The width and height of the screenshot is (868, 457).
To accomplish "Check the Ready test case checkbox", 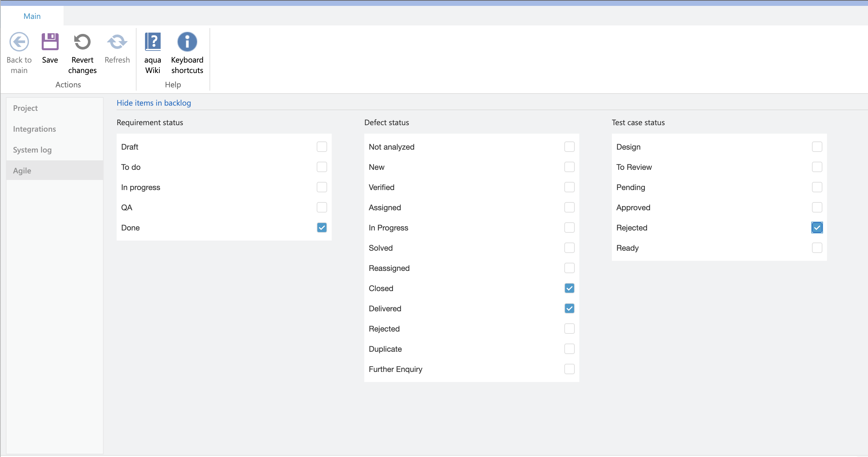I will coord(817,248).
